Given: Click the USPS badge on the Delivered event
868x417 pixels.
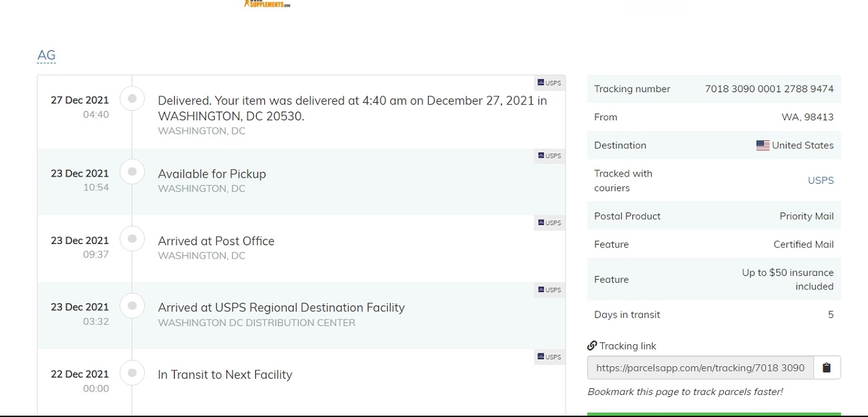Looking at the screenshot, I should point(550,83).
